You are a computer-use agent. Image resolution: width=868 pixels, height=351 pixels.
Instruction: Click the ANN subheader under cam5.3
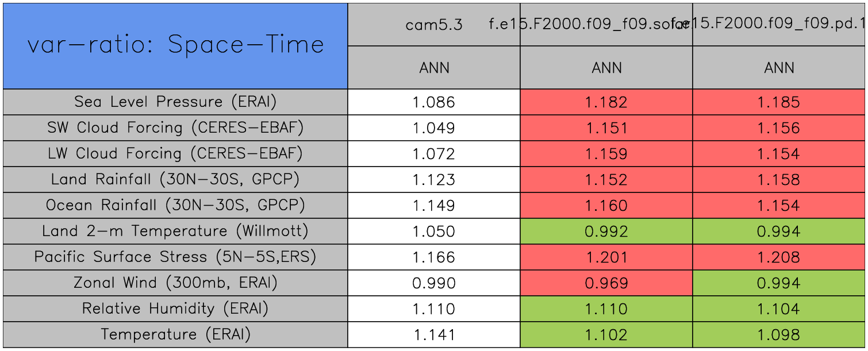point(434,68)
